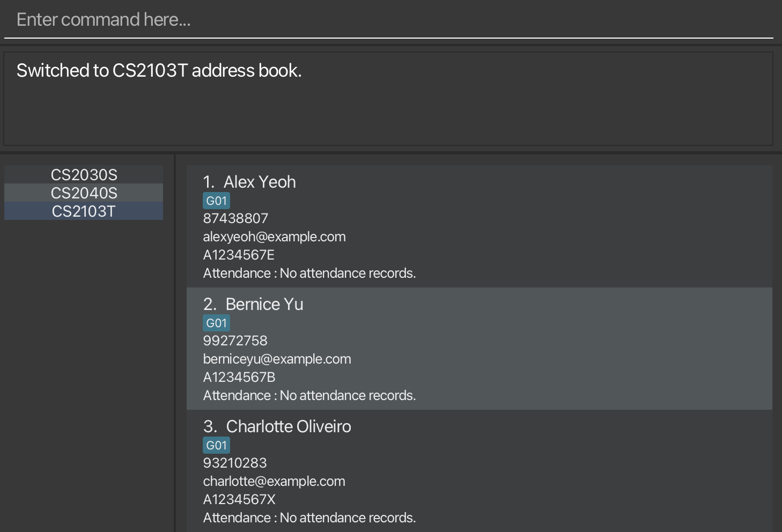782x532 pixels.
Task: Click phone number 99272758
Action: (x=235, y=341)
